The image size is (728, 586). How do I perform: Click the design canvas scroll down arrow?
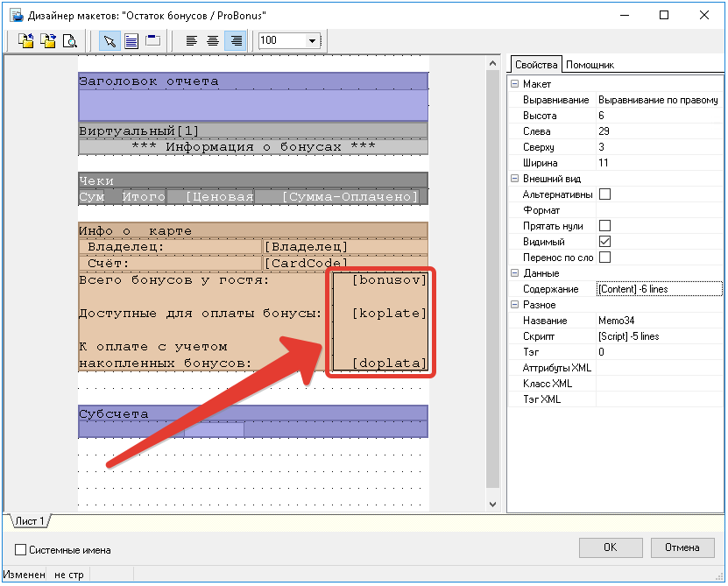click(492, 505)
